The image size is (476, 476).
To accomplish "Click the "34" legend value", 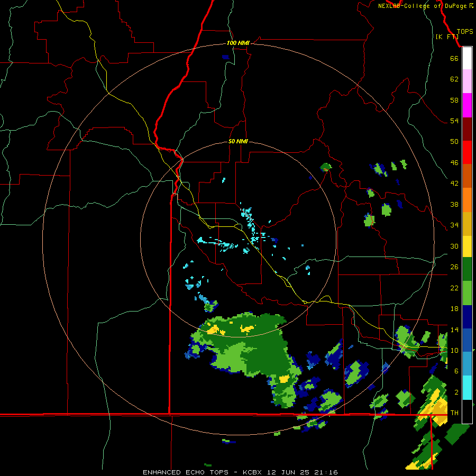I will 454,225.
